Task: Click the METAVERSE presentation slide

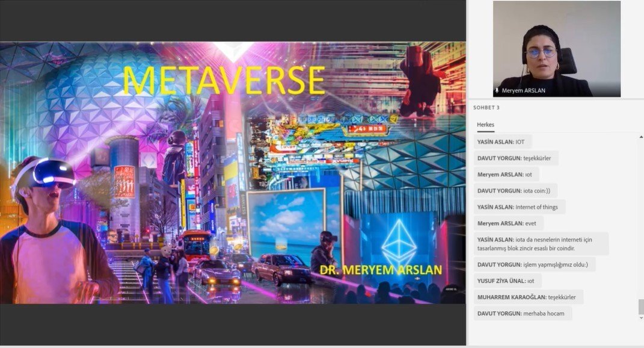Action: (235, 181)
